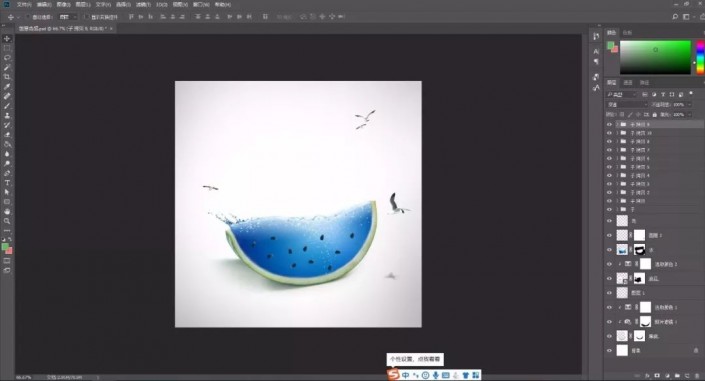Open the blend mode dropdown
The image size is (705, 381).
click(627, 104)
